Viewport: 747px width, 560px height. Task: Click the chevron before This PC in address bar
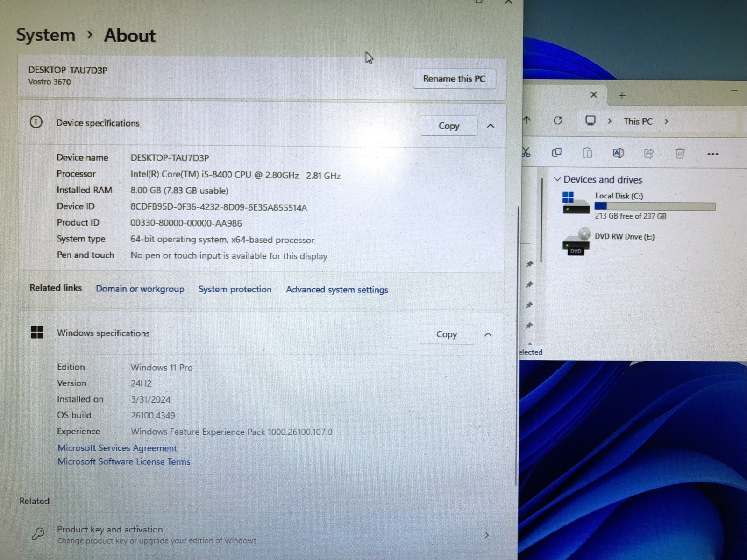click(610, 121)
